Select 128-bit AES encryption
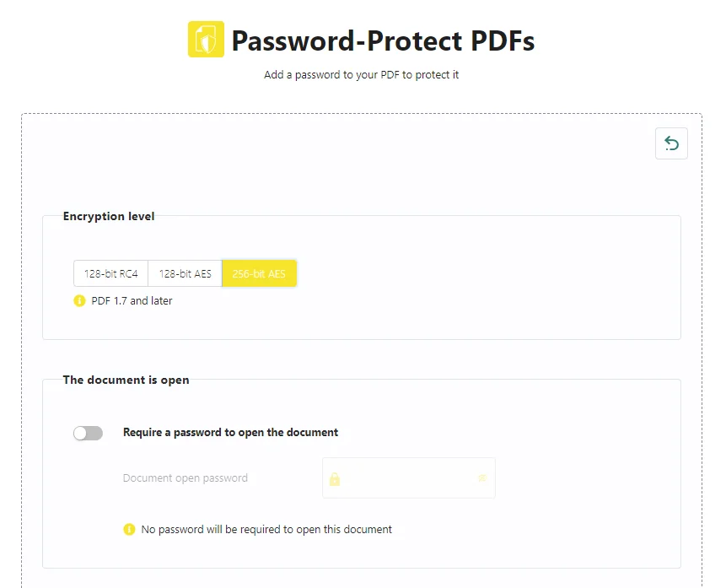This screenshot has height=588, width=726. point(184,272)
